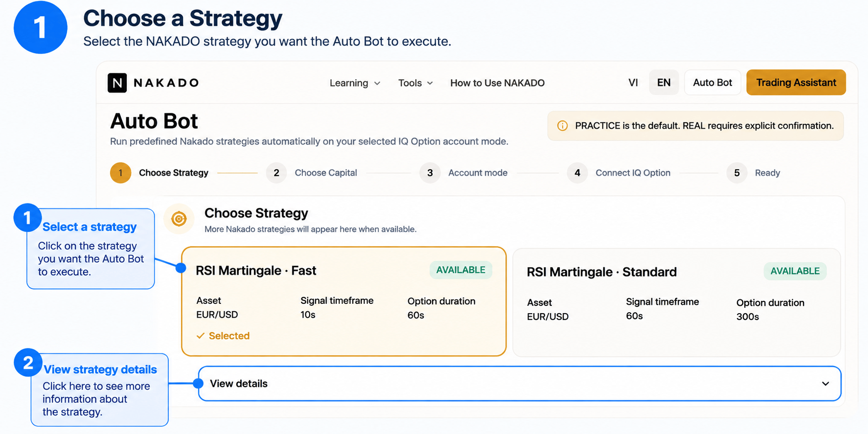Click the Auto Bot nav button
This screenshot has height=434, width=868.
(x=712, y=83)
